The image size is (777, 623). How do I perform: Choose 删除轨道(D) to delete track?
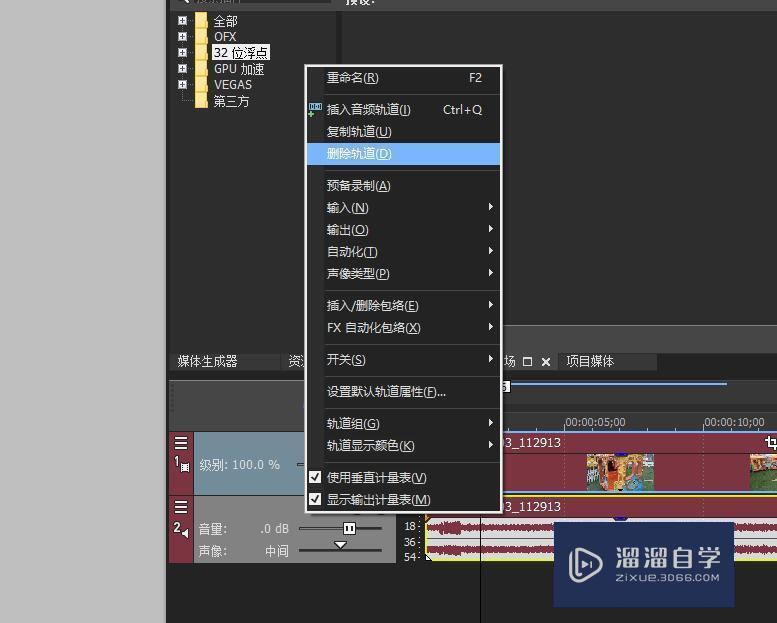click(403, 154)
